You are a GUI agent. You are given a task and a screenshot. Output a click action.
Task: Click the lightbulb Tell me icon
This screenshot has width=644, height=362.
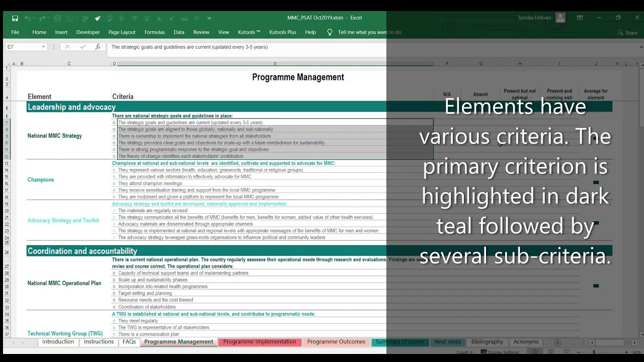330,32
